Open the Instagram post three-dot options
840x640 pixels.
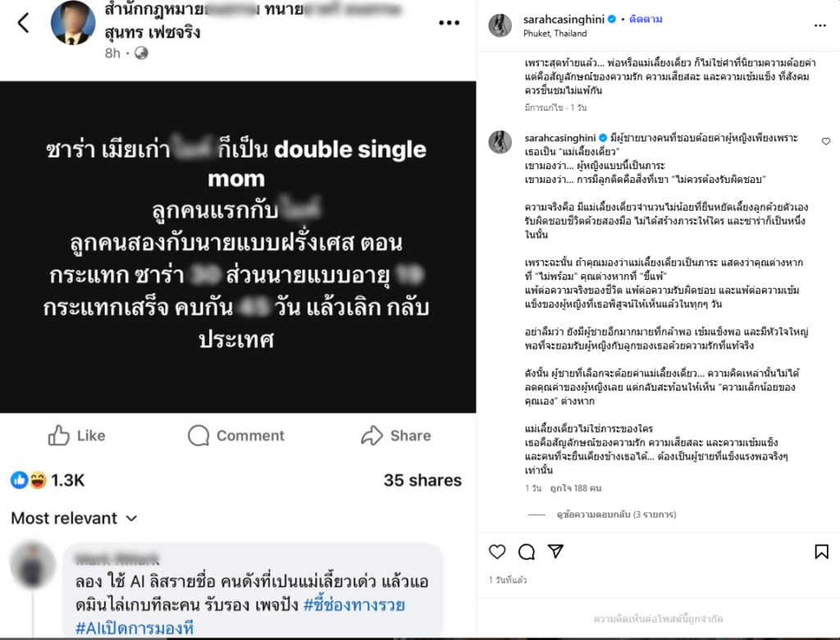coord(819,25)
